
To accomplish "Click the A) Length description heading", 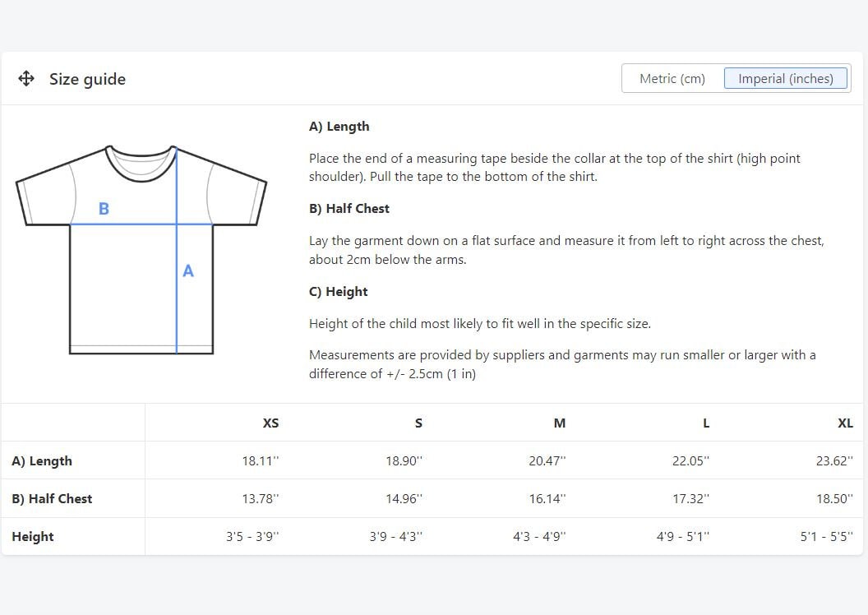I will click(x=339, y=127).
